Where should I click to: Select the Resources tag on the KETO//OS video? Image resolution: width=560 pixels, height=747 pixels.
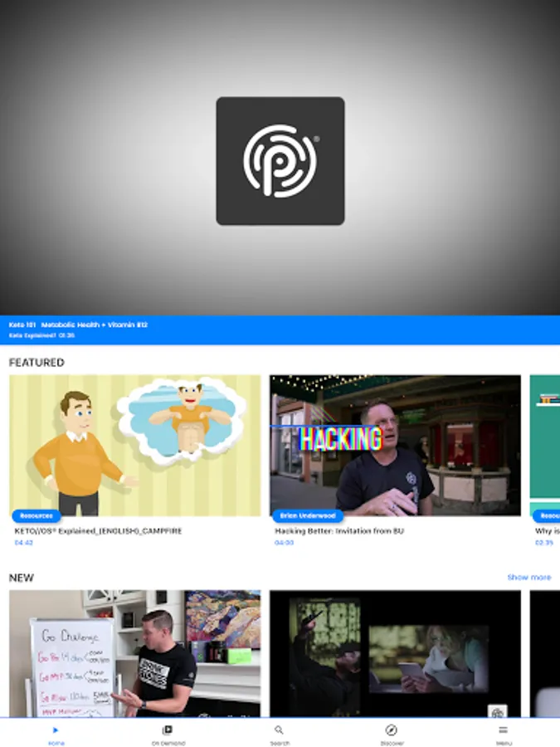[x=37, y=515]
